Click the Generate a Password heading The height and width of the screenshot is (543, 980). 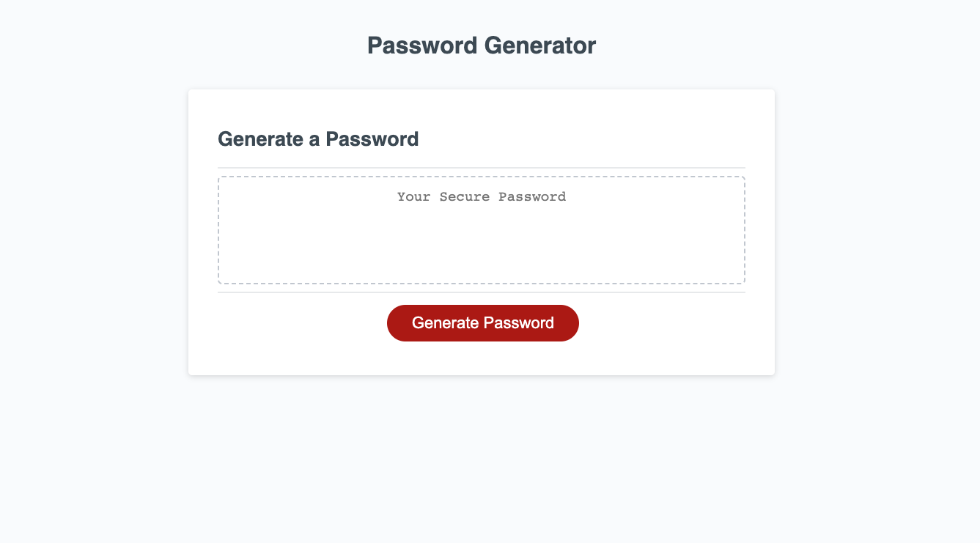point(317,138)
